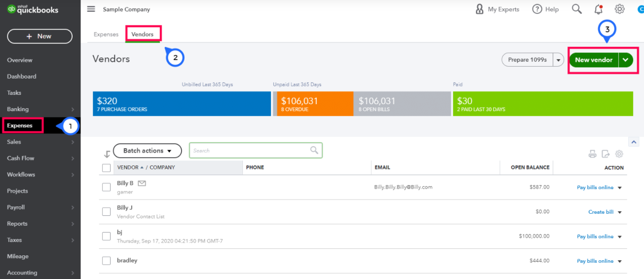
Task: Expand the Prepare 1099s dropdown arrow
Action: (558, 60)
